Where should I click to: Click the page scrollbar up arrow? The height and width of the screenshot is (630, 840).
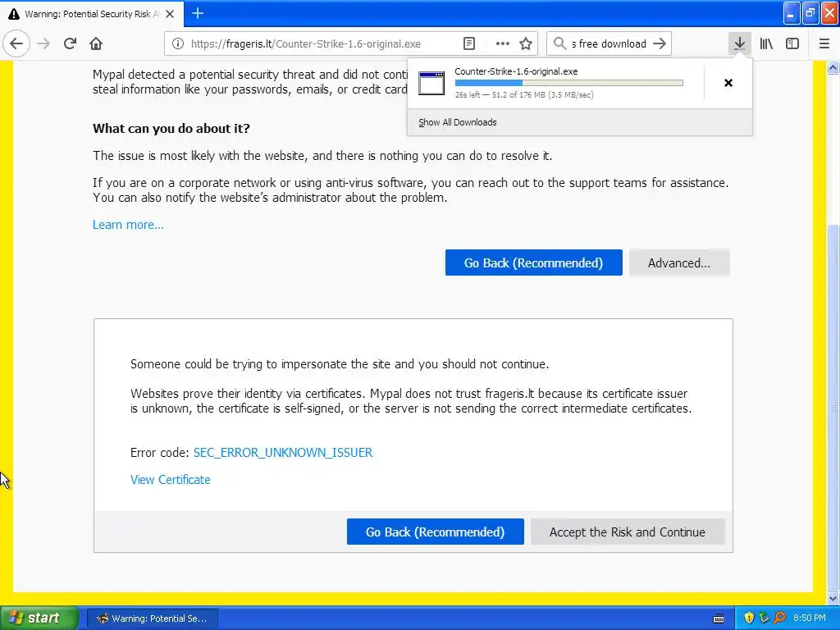833,67
